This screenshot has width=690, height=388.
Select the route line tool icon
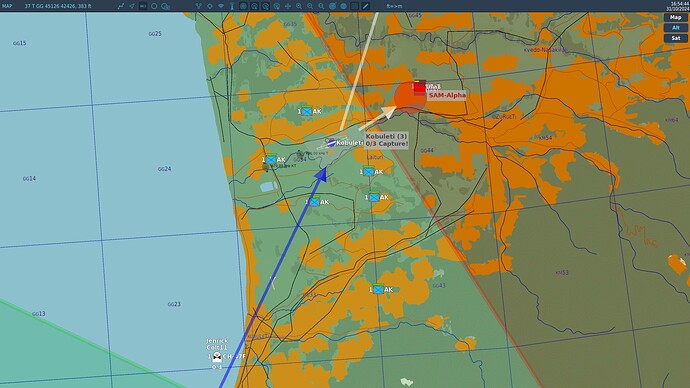[121, 6]
